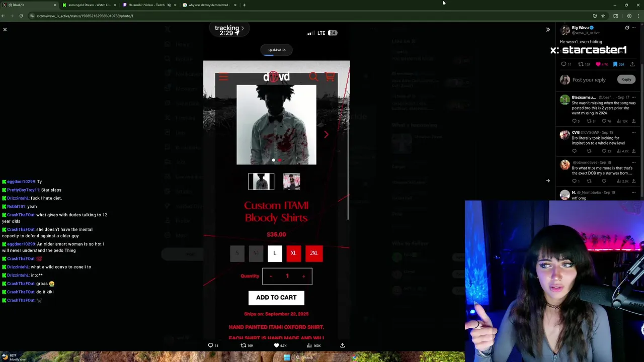Open the browser extensions icon
The height and width of the screenshot is (362, 644).
pyautogui.click(x=615, y=16)
